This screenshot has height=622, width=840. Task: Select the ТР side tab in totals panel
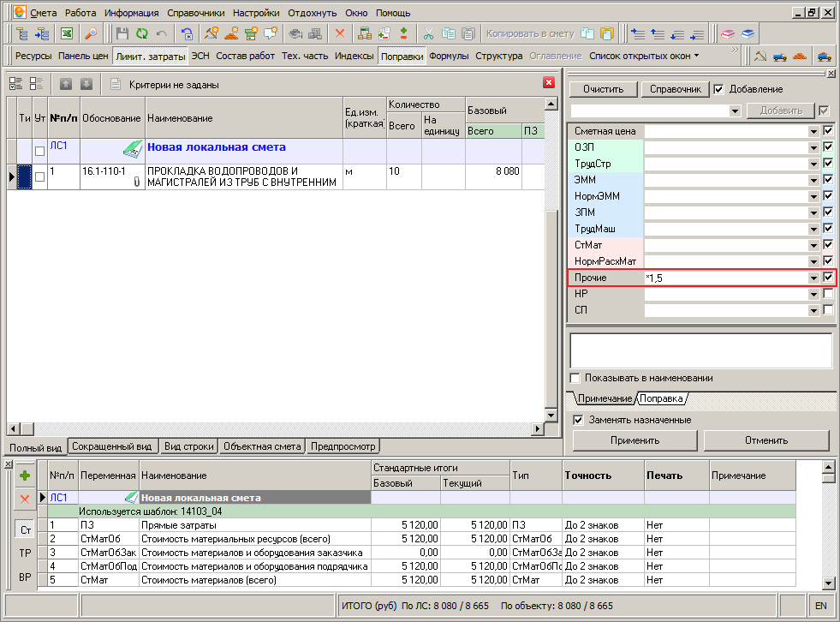point(25,553)
